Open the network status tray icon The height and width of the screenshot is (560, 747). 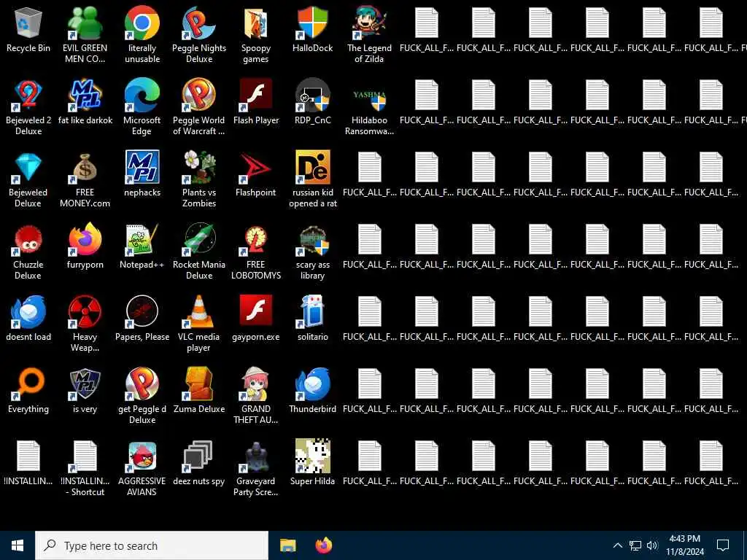point(635,545)
